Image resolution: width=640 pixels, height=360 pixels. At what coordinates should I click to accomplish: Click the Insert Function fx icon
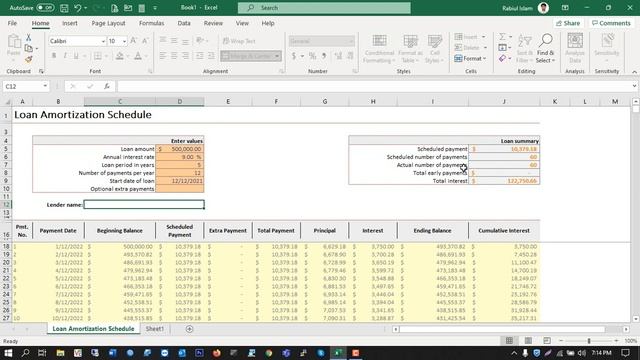point(107,86)
